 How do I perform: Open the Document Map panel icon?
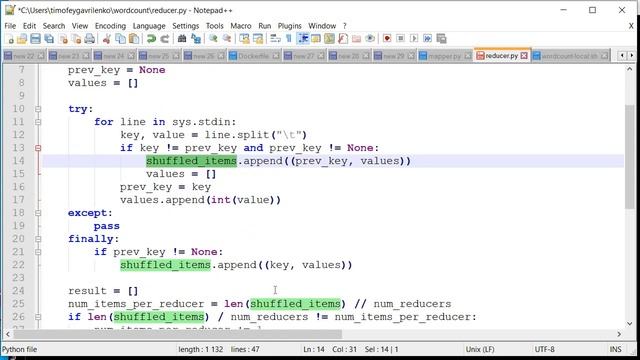pyautogui.click(x=316, y=39)
